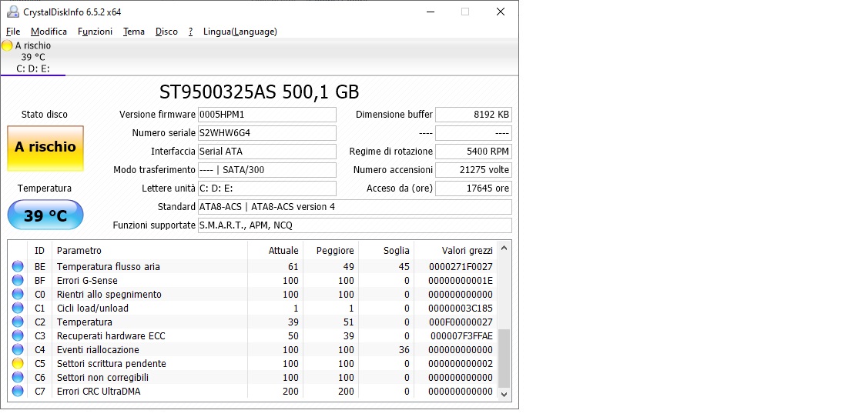This screenshot has height=417, width=868.
Task: Click the blue status orb for Temperatura flusso aria
Action: pyautogui.click(x=18, y=266)
